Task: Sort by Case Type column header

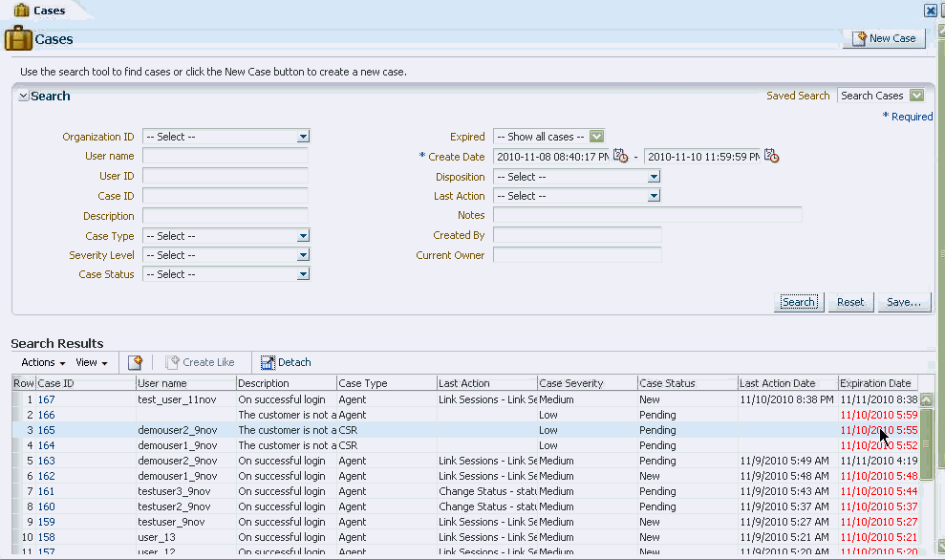Action: tap(387, 383)
